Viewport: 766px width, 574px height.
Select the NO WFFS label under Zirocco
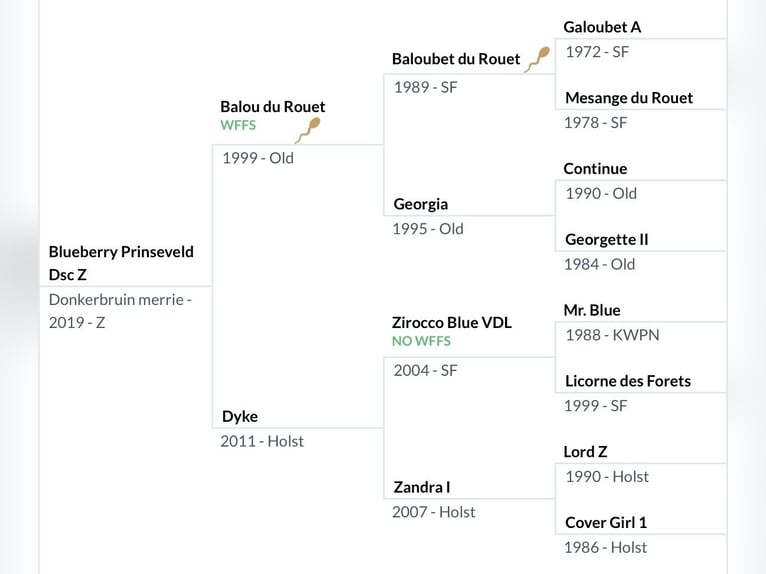(x=421, y=341)
